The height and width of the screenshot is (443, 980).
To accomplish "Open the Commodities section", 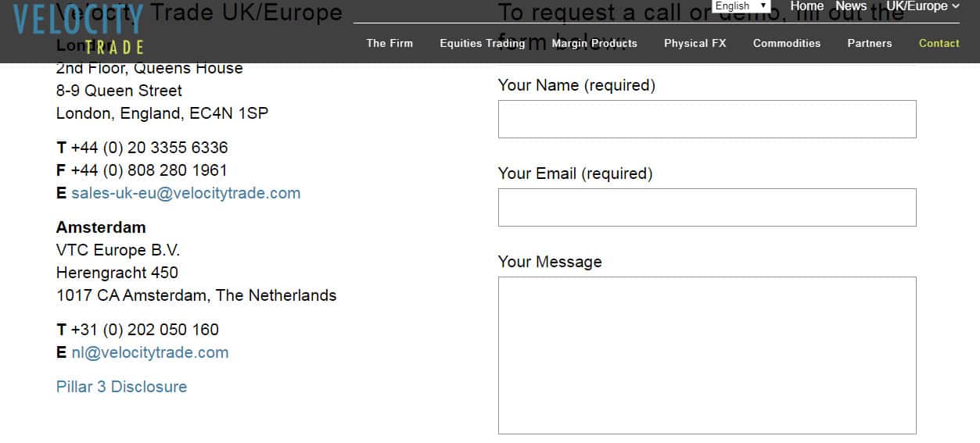I will 787,43.
